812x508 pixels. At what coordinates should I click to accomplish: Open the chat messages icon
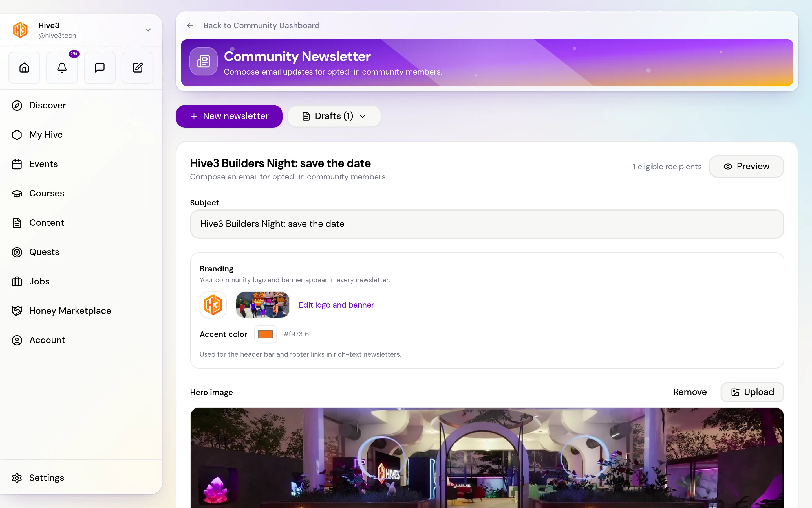100,67
